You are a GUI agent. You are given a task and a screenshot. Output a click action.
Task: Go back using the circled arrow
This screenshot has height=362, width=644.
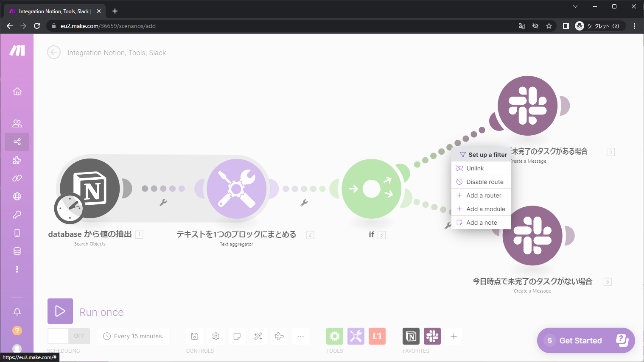(54, 53)
